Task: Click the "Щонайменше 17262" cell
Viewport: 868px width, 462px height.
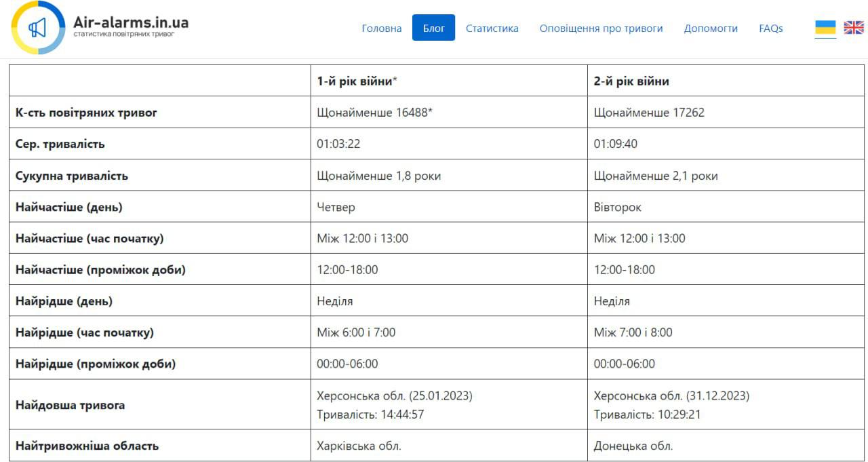Action: pos(649,113)
